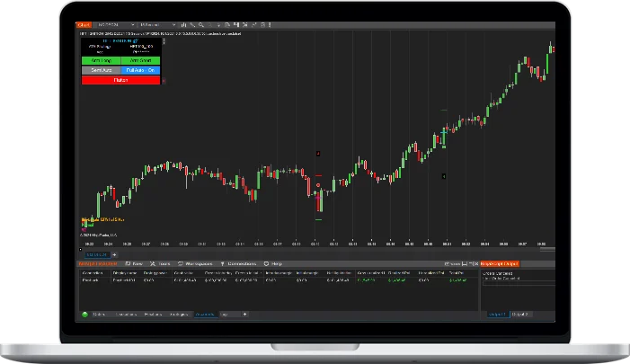Toggle the Semi Auto mode button
Screen dimensions: 630x364
point(100,70)
